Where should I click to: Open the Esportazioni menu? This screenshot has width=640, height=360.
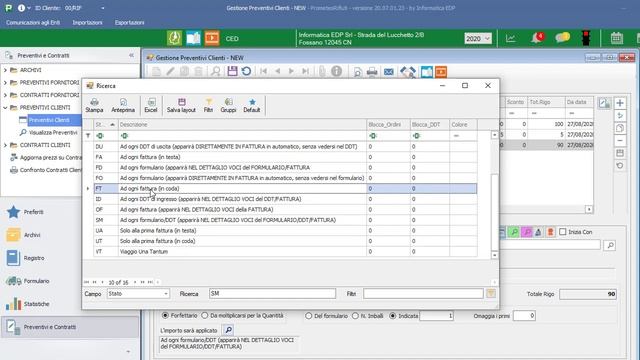(129, 22)
